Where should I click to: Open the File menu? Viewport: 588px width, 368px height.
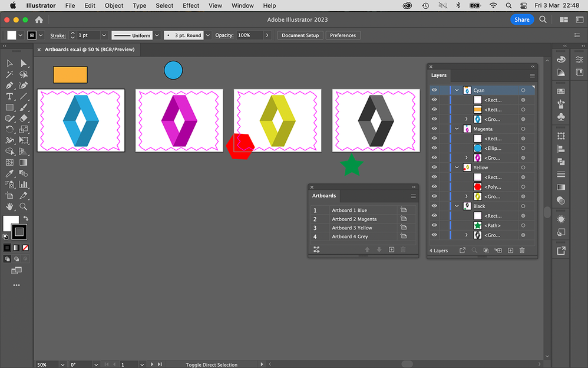click(x=70, y=6)
